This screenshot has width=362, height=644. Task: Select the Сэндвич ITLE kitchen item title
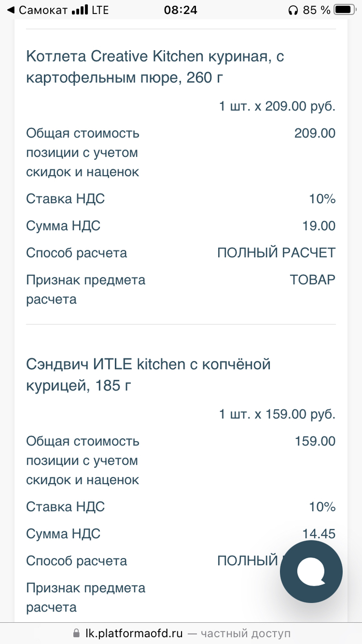click(x=148, y=375)
